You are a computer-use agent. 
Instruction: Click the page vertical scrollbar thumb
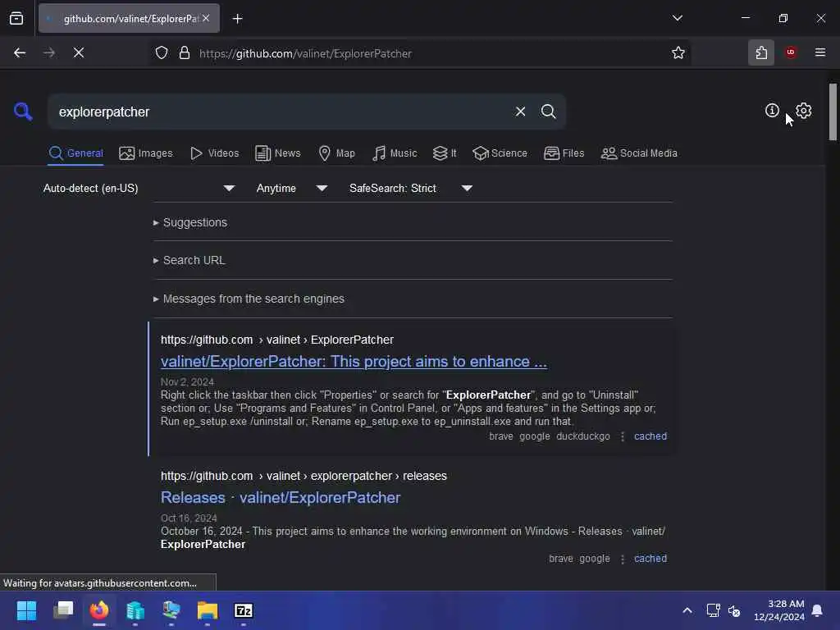click(x=833, y=112)
